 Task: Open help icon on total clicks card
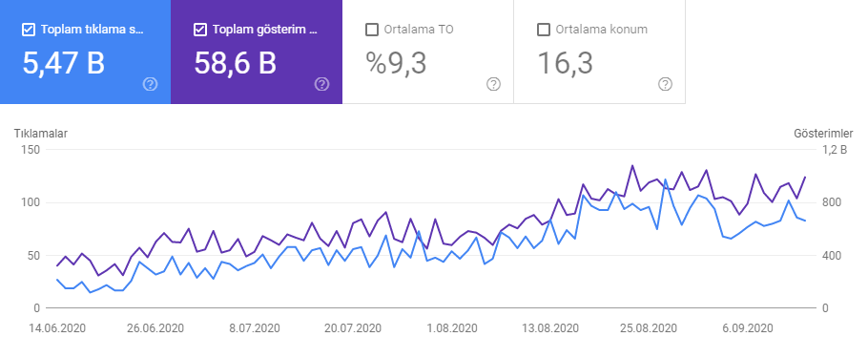pyautogui.click(x=150, y=84)
